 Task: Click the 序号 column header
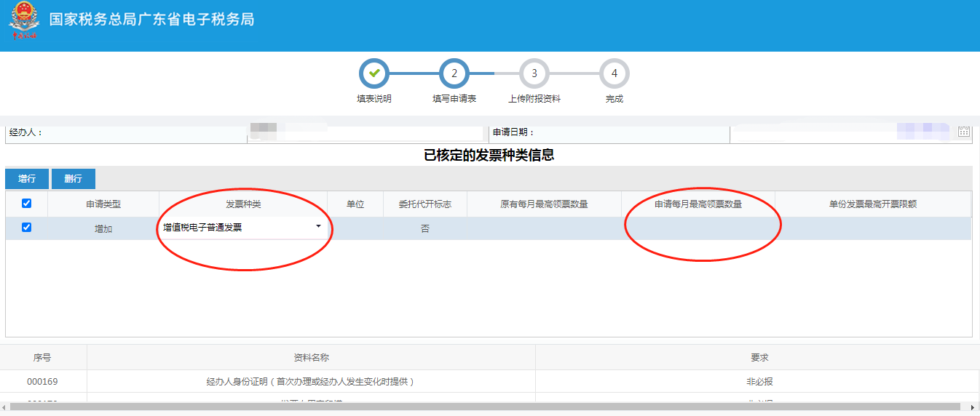coord(42,358)
